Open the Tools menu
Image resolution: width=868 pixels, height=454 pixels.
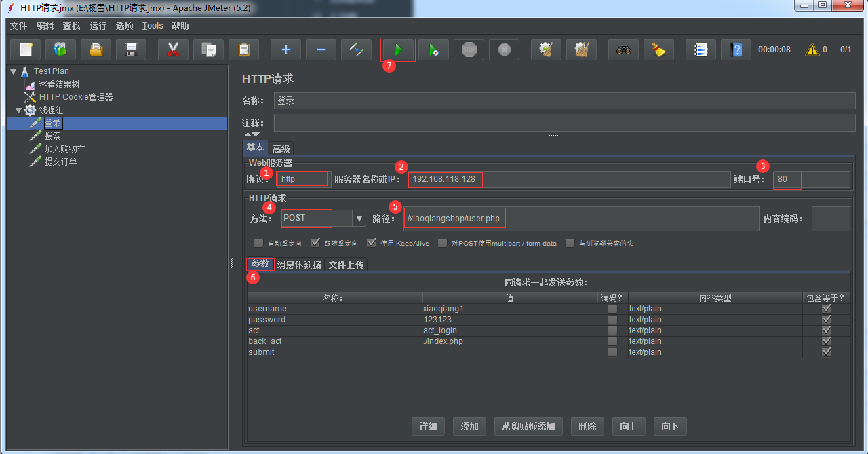[153, 26]
